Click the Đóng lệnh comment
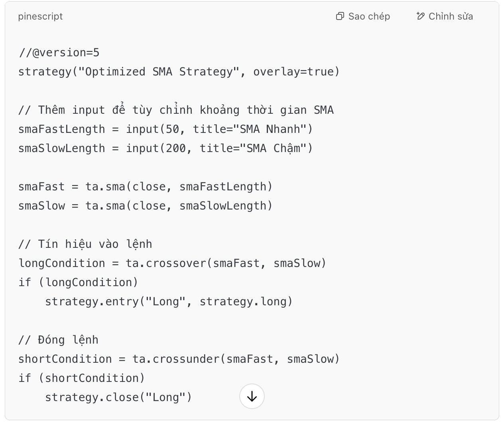The width and height of the screenshot is (504, 423). tap(58, 340)
